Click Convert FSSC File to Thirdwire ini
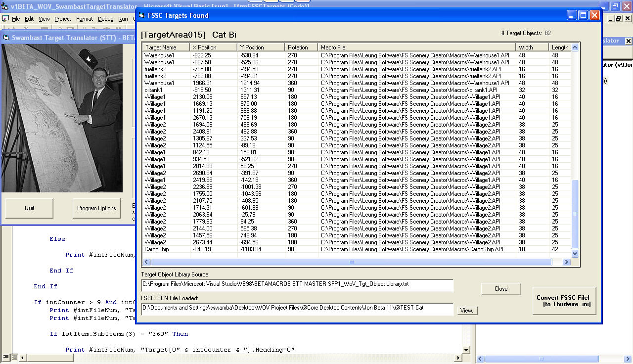633x364 pixels. pyautogui.click(x=564, y=301)
